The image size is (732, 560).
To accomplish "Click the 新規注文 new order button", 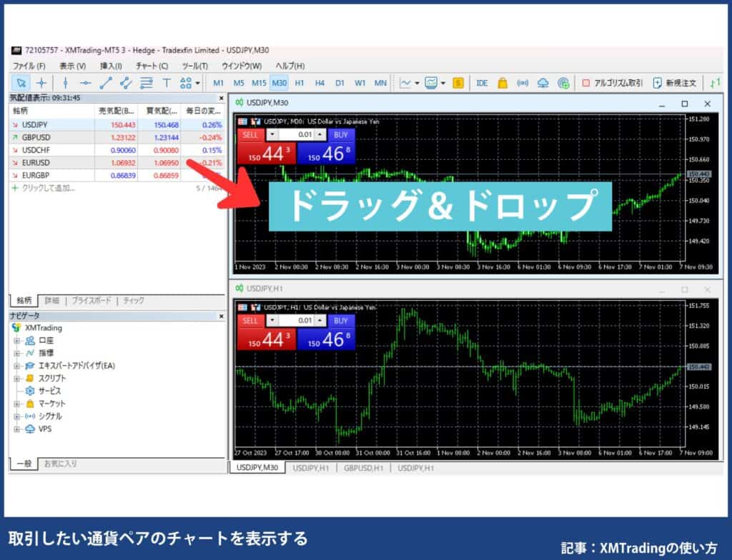I will click(x=675, y=83).
